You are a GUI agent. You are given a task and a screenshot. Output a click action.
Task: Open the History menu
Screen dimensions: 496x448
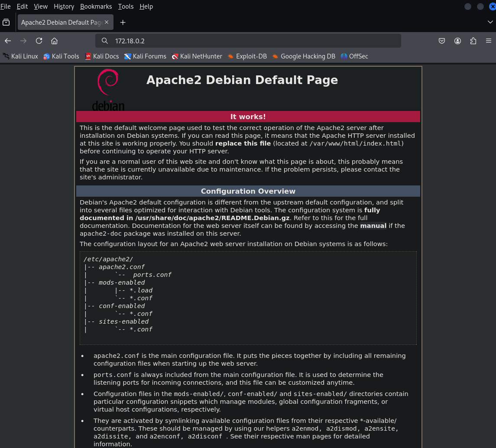coord(64,6)
